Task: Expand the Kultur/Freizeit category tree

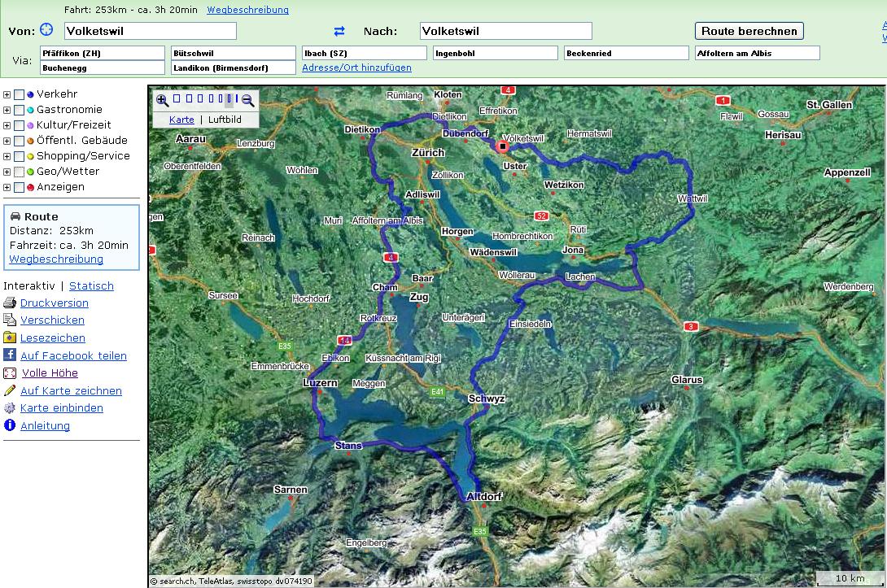Action: point(7,125)
